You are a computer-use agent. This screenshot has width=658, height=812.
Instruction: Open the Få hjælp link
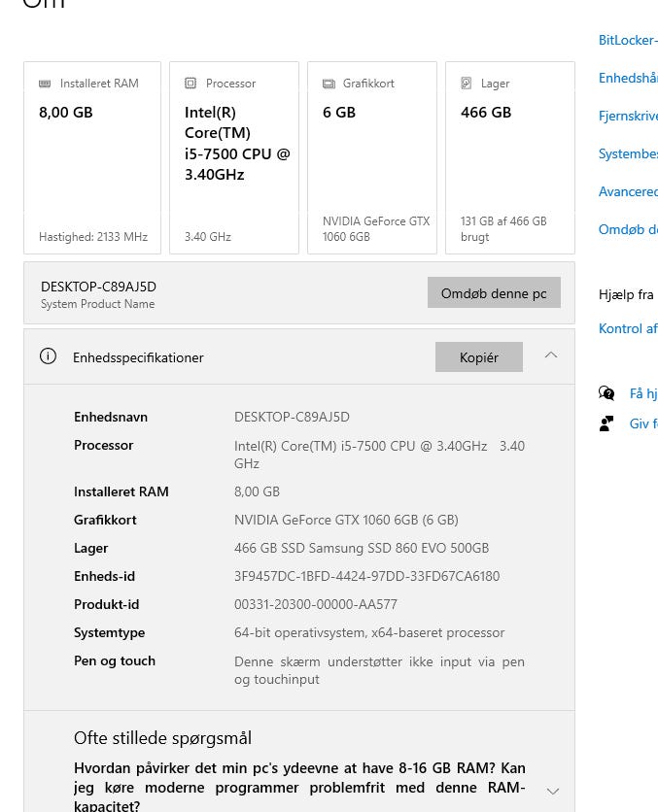pyautogui.click(x=643, y=393)
